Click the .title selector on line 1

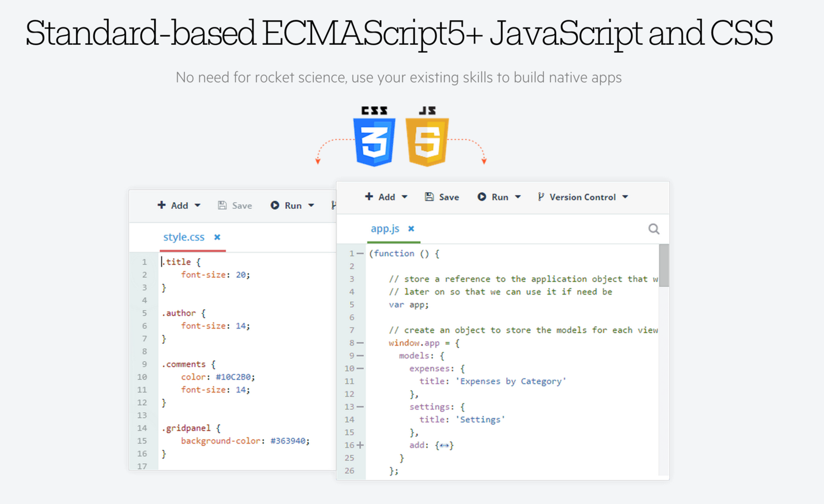177,262
